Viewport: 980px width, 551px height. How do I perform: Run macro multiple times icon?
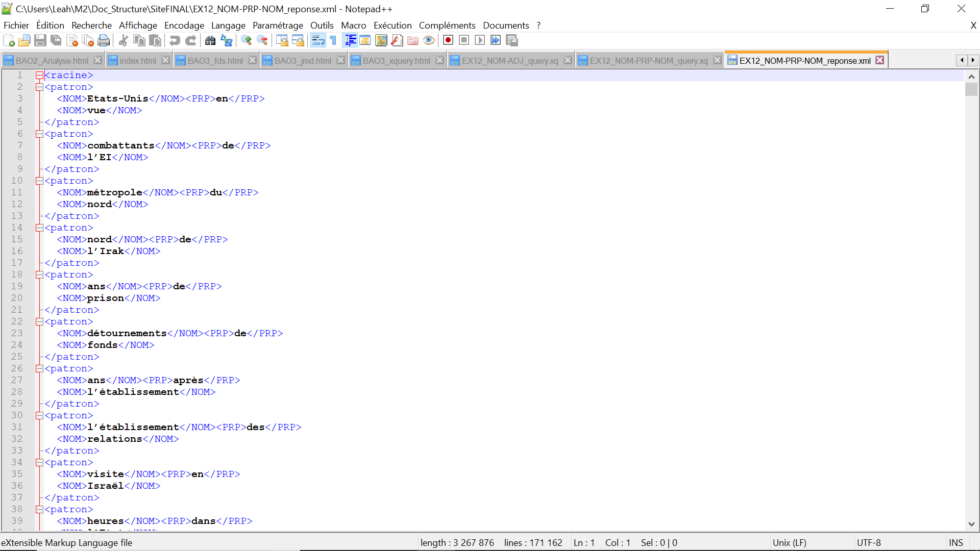(x=496, y=40)
